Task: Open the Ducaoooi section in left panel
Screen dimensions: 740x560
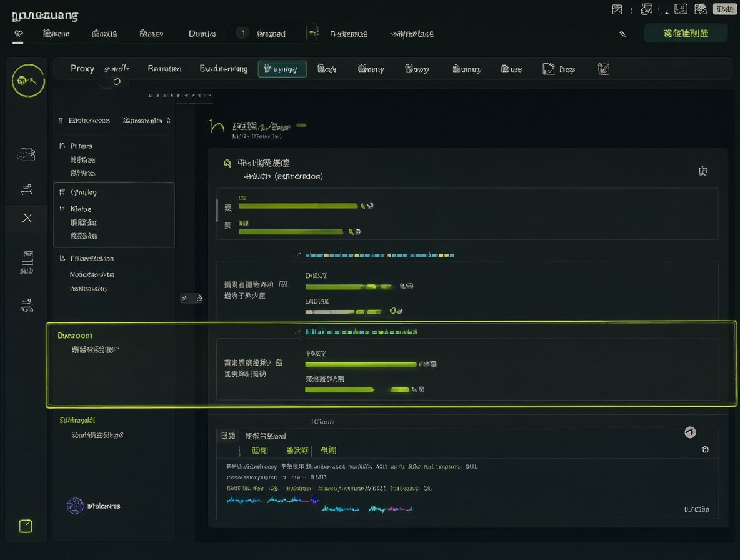Action: (x=74, y=336)
